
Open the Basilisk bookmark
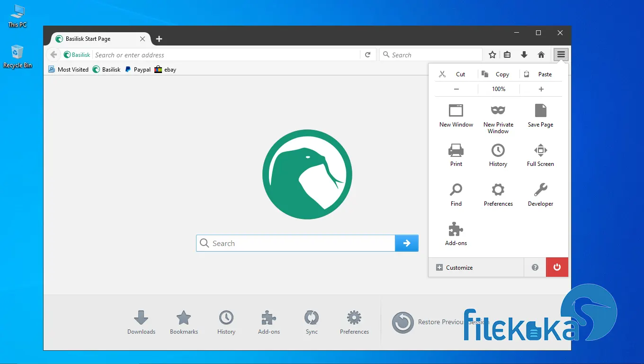pos(107,69)
